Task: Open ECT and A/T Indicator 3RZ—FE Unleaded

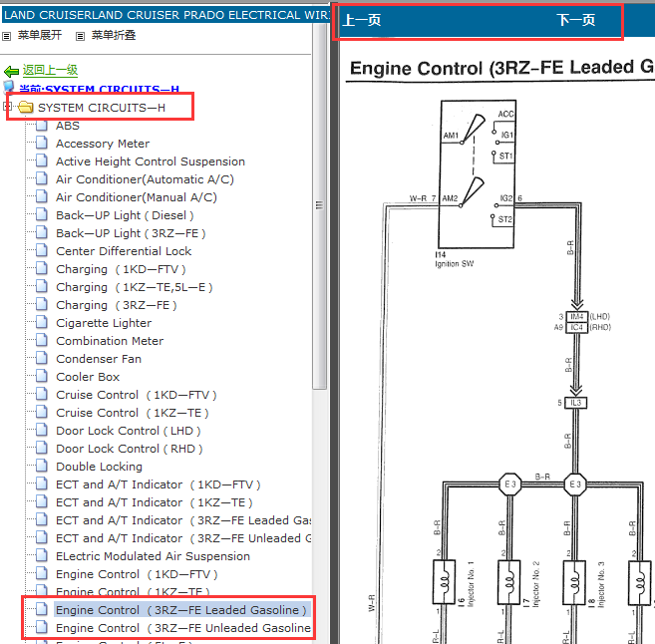Action: [x=183, y=538]
